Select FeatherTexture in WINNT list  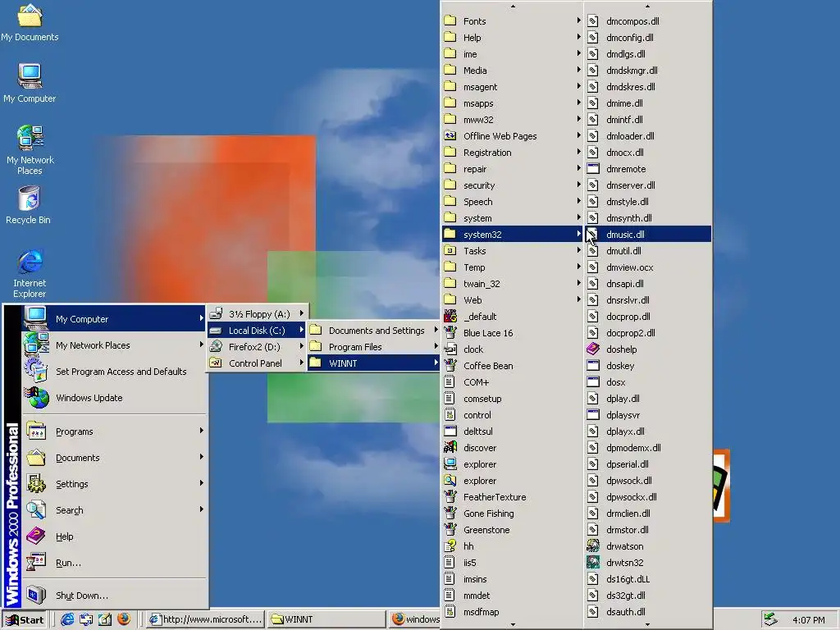point(513,496)
